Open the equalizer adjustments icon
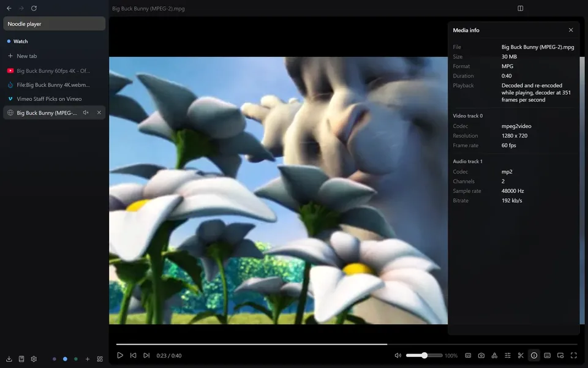Screen dimensions: 588x368 (507, 355)
